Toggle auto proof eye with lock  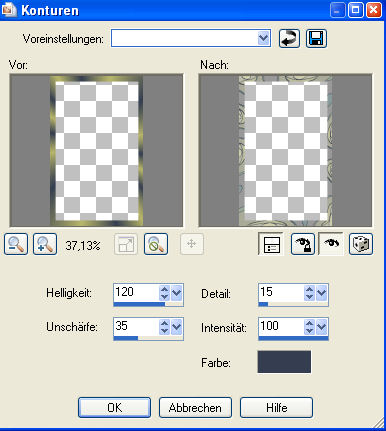(303, 244)
